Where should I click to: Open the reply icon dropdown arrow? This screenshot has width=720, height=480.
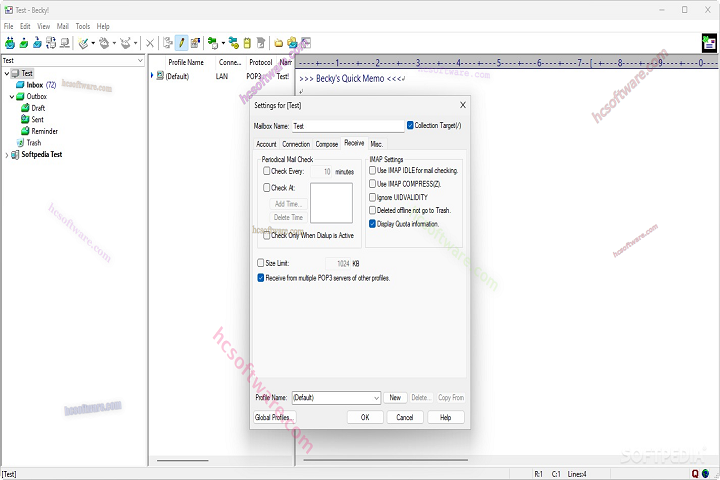[x=114, y=43]
